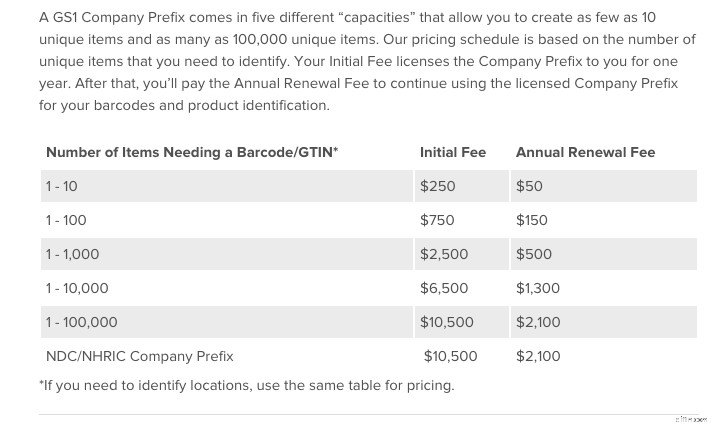Click the NDC/NHRIC row's $10,500 initial fee
Viewport: 721px width, 425px height.
[450, 356]
